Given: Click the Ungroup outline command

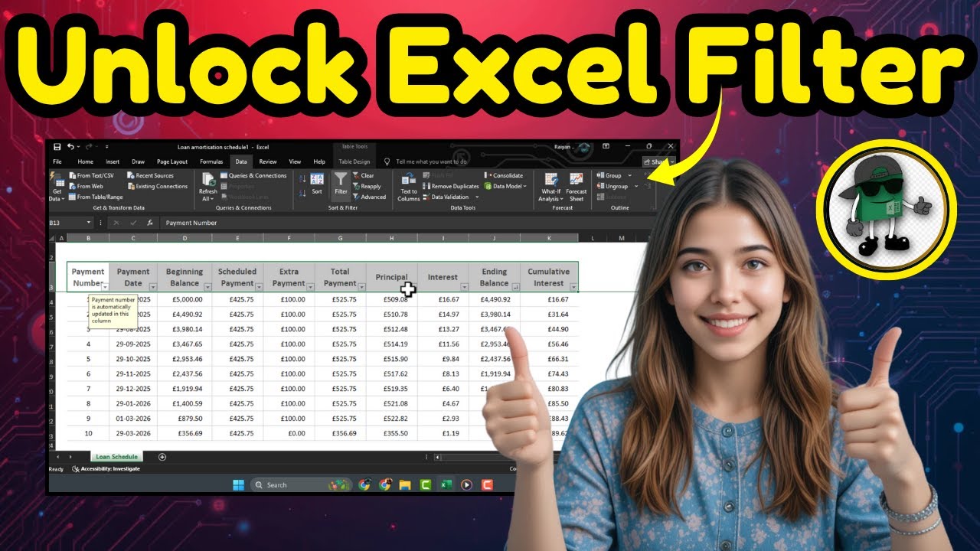Looking at the screenshot, I should [612, 186].
